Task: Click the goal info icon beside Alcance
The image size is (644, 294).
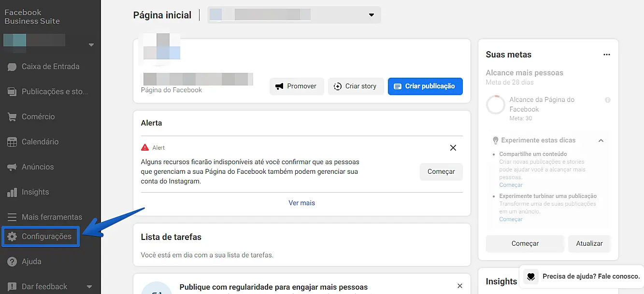Action: [608, 100]
